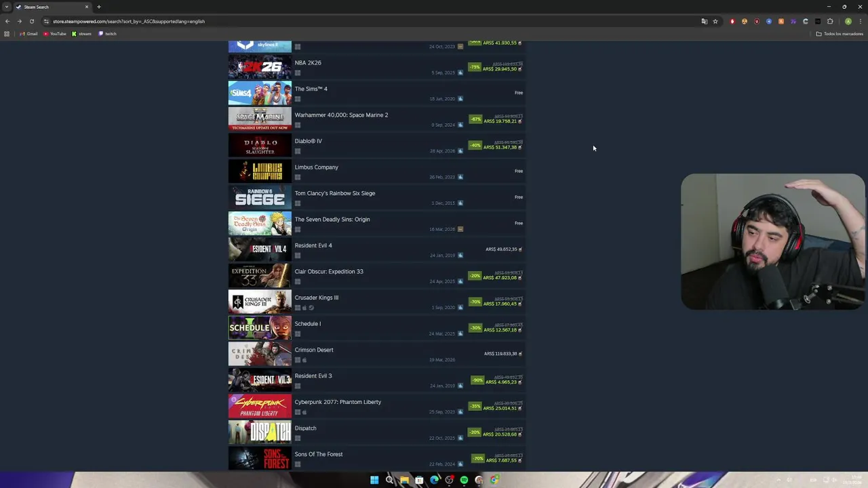Click the -75% discount badge for NBA 2K26
868x488 pixels.
pyautogui.click(x=475, y=67)
